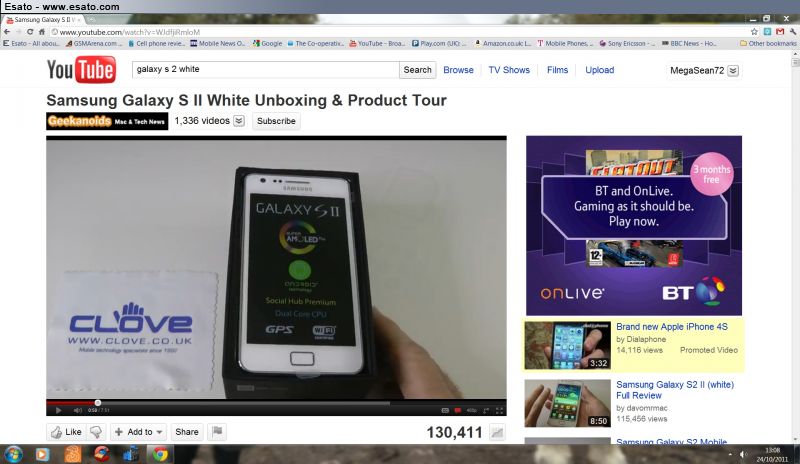This screenshot has width=800, height=464.
Task: Click the search box containing 'galaxy s 2 white'
Action: click(x=265, y=69)
